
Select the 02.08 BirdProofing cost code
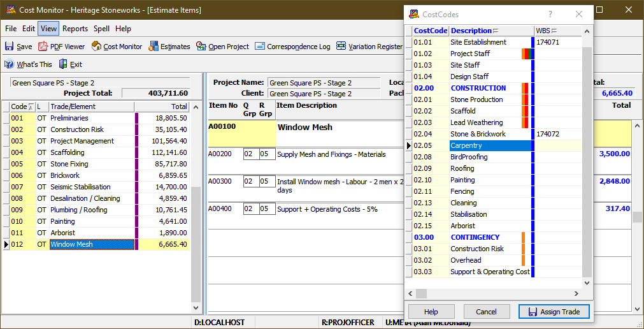point(493,157)
